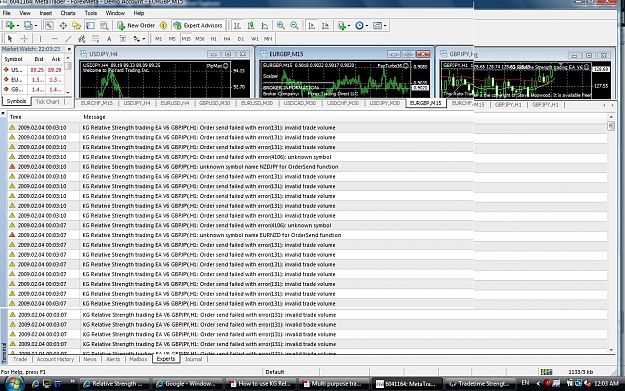
Task: Select the text label tool
Action: (x=123, y=39)
